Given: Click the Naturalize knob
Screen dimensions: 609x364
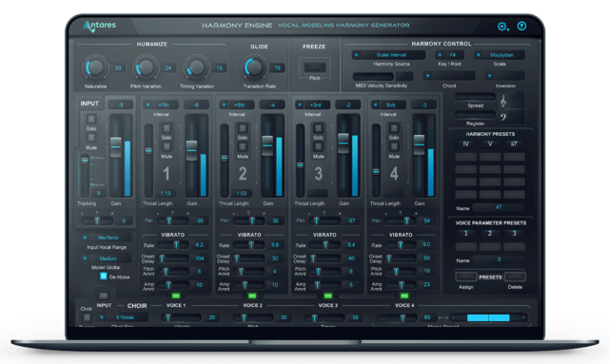Looking at the screenshot, I should point(95,67).
